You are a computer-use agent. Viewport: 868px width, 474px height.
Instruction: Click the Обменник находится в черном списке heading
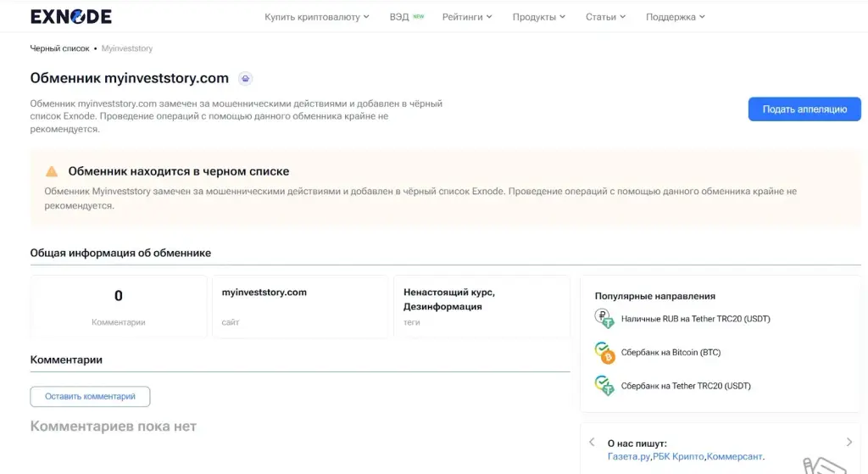pyautogui.click(x=178, y=171)
